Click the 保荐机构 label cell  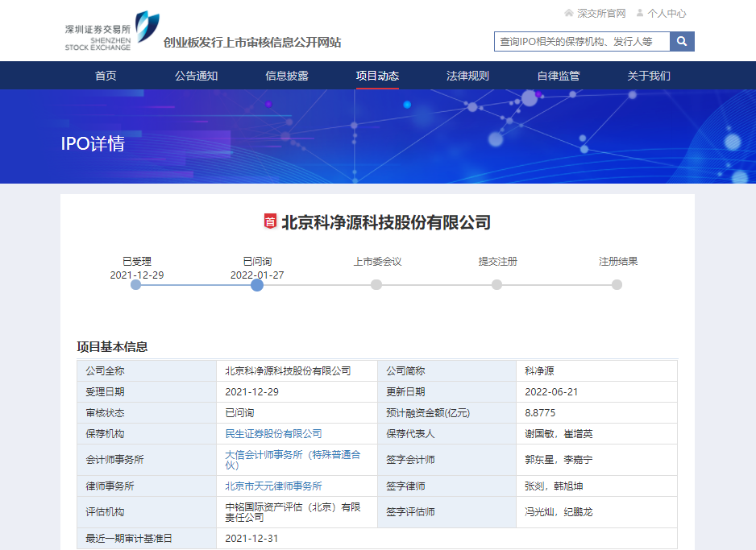tap(147, 433)
